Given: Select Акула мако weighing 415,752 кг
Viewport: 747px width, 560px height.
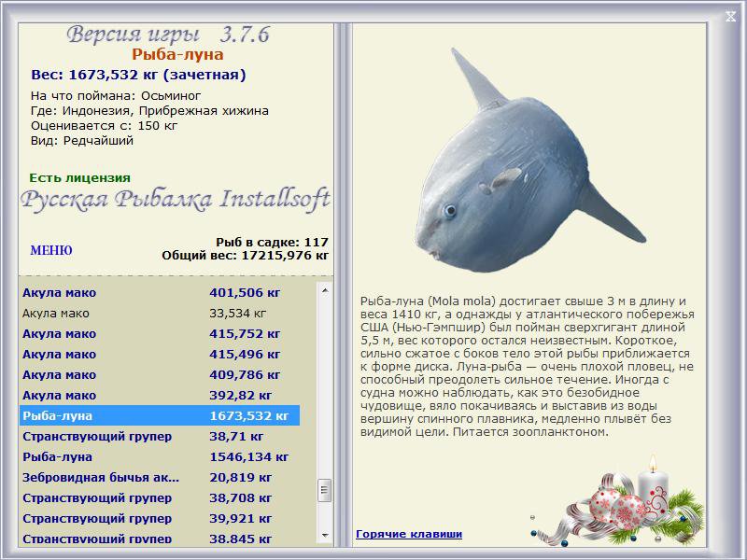Looking at the screenshot, I should 160,334.
